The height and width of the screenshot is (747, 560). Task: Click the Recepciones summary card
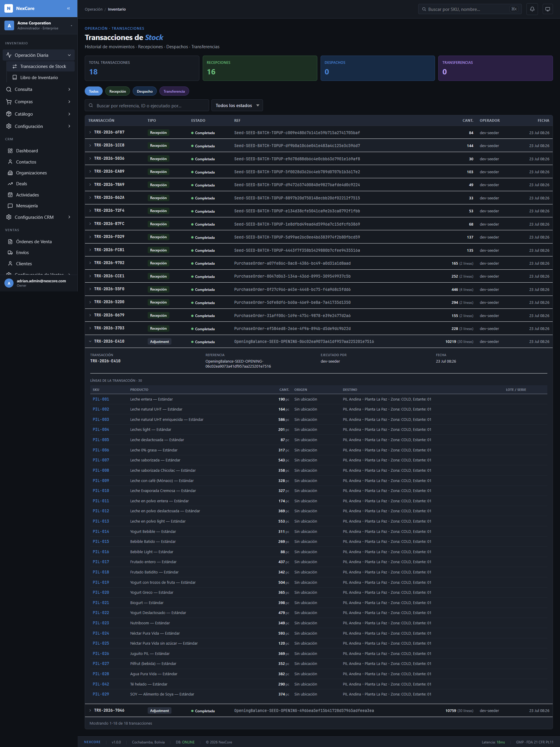click(x=260, y=68)
